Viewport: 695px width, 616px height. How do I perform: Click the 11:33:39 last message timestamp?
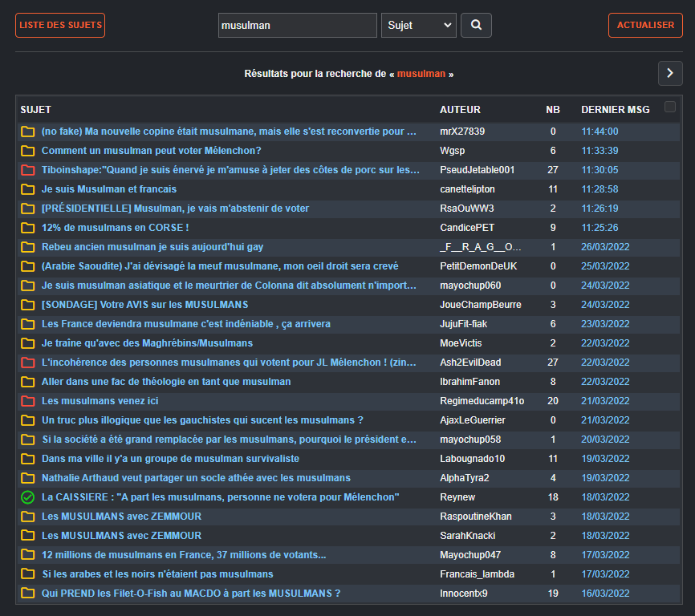(599, 151)
